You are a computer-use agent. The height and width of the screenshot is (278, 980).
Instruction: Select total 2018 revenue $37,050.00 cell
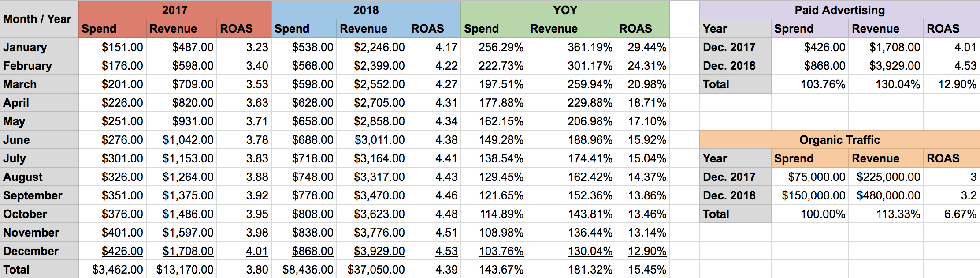[x=376, y=270]
